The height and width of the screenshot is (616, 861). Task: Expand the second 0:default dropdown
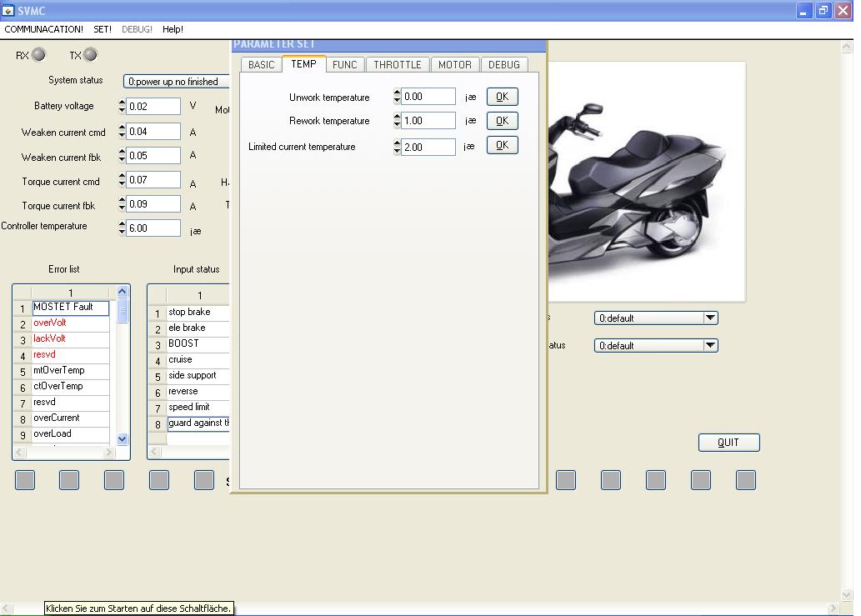(709, 345)
